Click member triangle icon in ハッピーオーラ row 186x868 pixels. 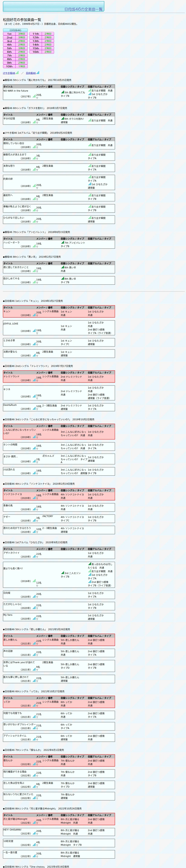pyautogui.click(x=34, y=246)
